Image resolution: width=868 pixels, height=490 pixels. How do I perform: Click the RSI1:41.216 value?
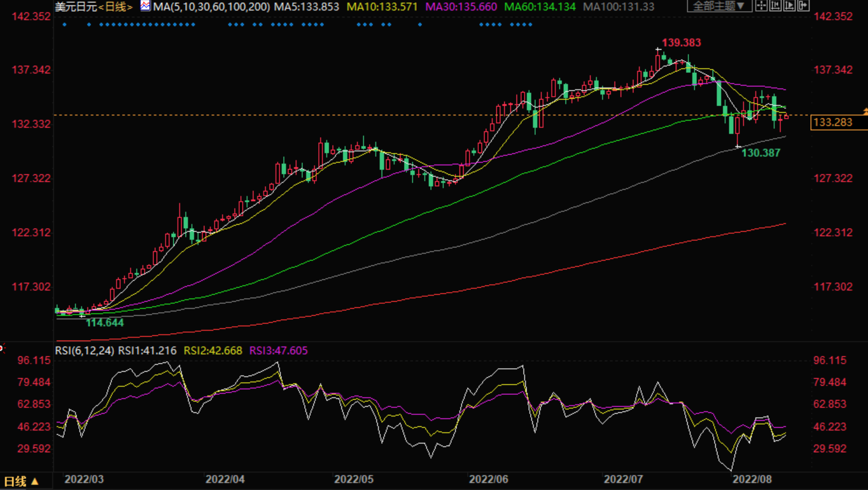click(147, 351)
